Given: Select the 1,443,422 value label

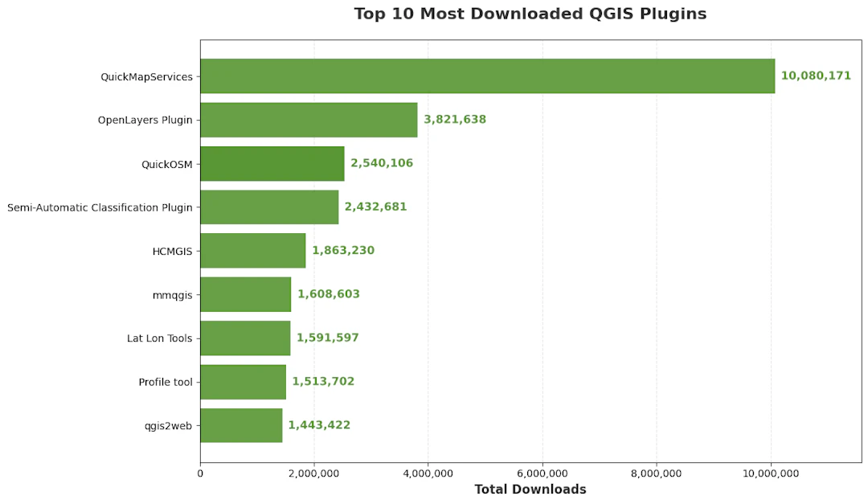Looking at the screenshot, I should pos(319,425).
